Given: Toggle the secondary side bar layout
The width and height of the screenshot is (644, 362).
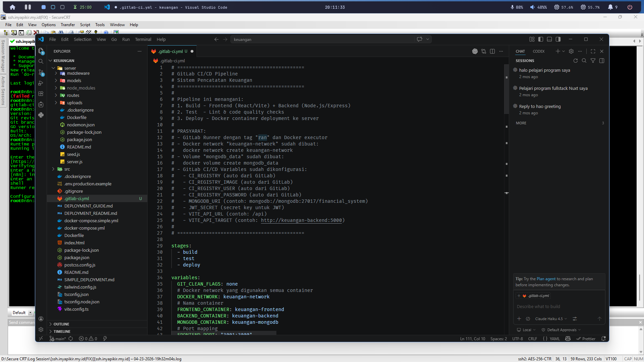Looking at the screenshot, I should pos(558,39).
